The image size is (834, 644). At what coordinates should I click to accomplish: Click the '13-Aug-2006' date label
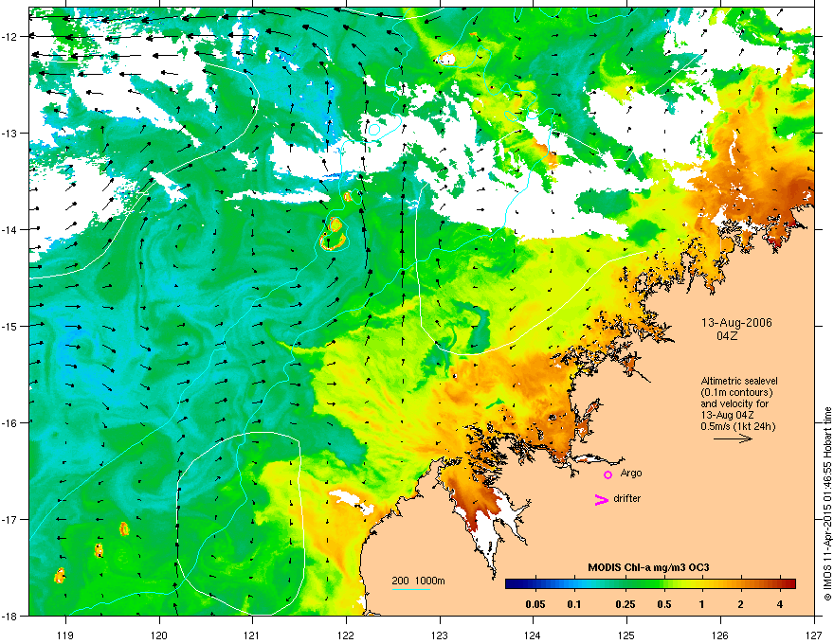click(x=736, y=323)
